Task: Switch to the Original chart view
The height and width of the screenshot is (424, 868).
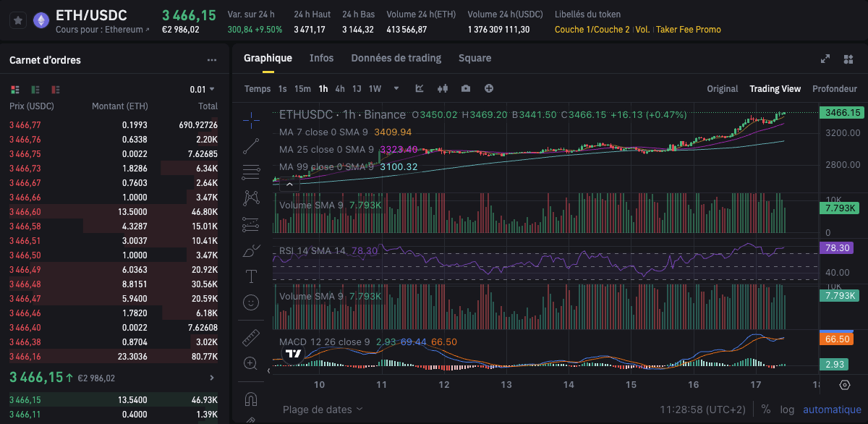Action: [723, 89]
